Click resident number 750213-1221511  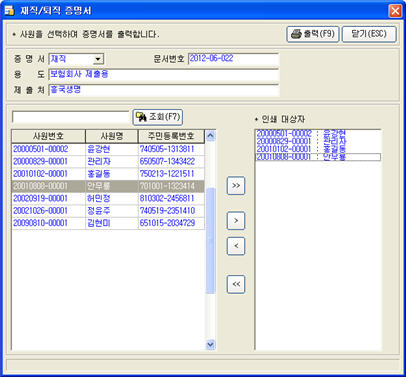167,174
